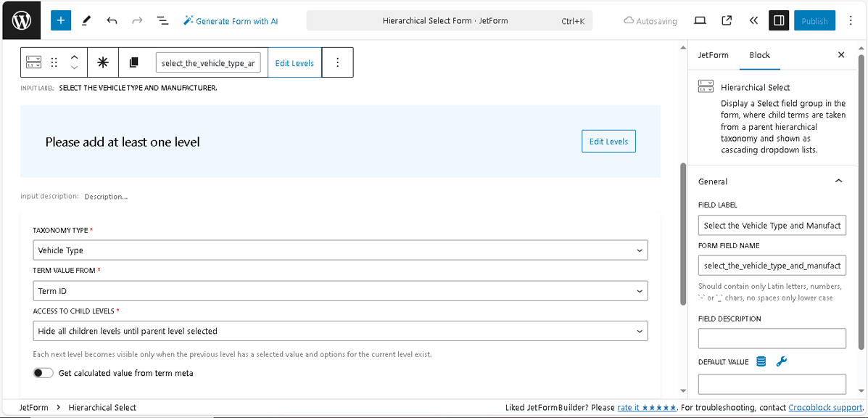Enable Get calculated value from term meta

(43, 372)
